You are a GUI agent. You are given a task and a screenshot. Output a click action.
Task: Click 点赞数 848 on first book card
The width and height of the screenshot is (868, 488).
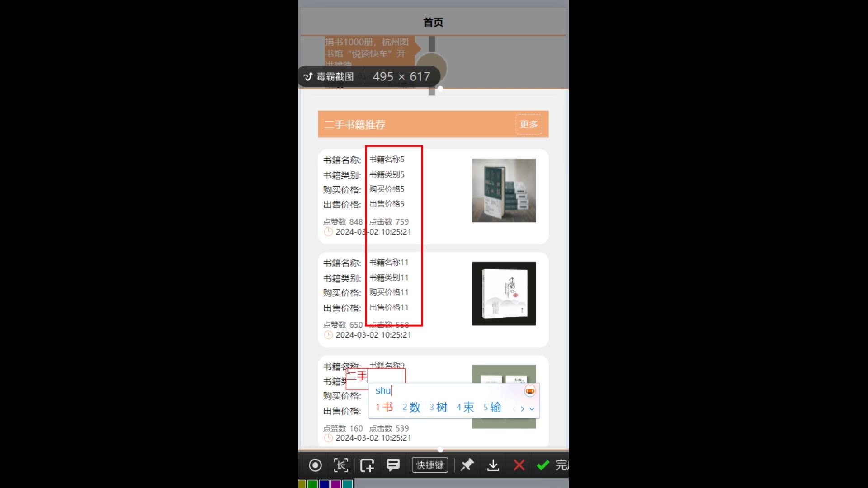point(343,222)
